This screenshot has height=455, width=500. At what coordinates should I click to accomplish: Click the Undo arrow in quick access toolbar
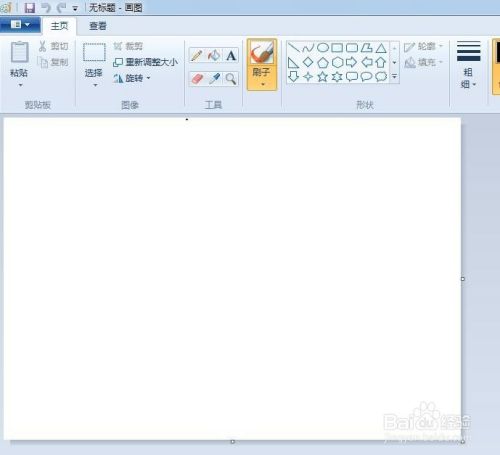point(46,7)
